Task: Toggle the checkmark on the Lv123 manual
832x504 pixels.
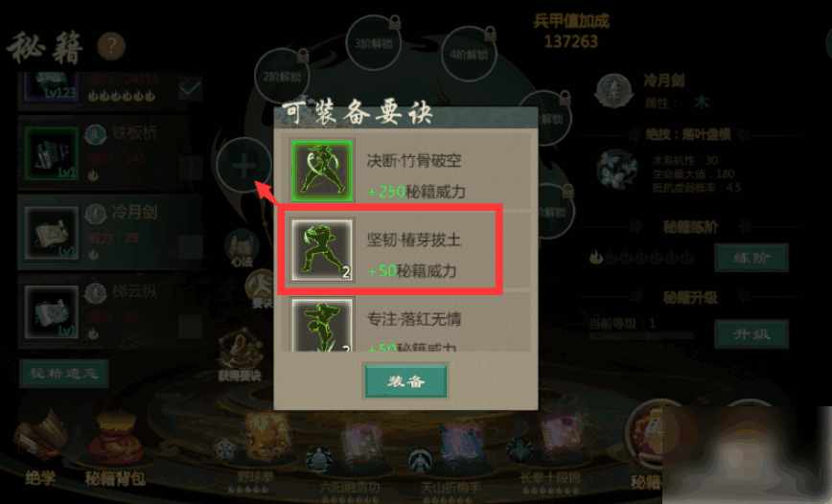Action: (x=190, y=88)
